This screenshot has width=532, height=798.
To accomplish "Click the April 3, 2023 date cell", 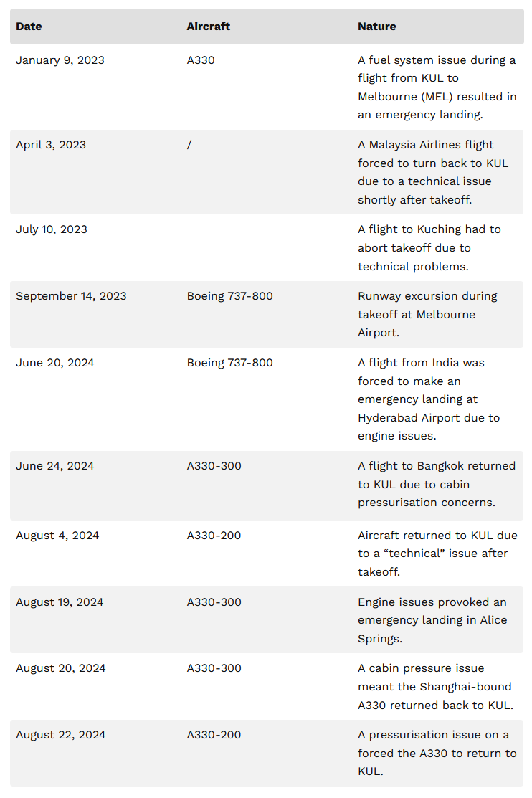I will point(52,145).
